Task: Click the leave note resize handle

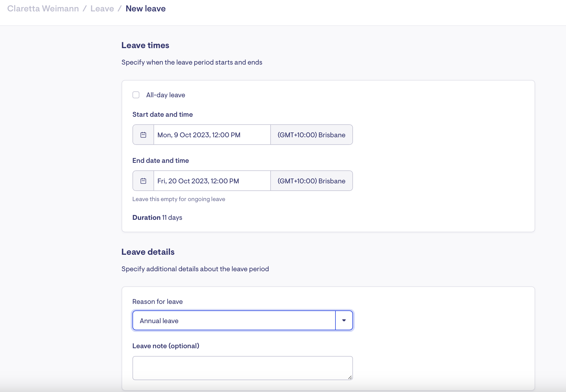Action: pyautogui.click(x=350, y=377)
